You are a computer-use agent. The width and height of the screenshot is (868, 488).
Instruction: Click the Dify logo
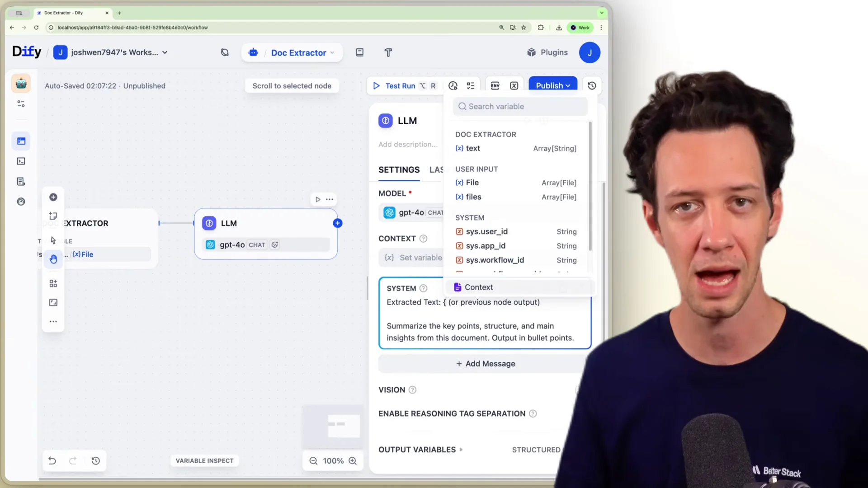tap(27, 52)
